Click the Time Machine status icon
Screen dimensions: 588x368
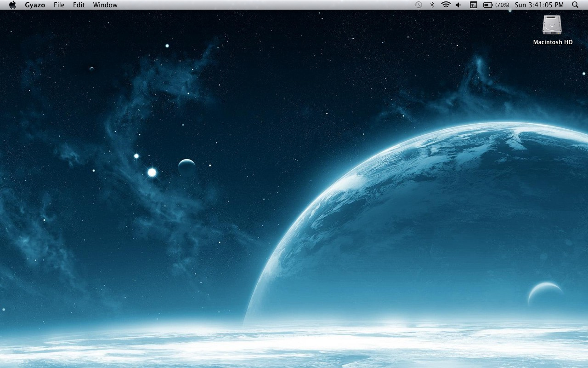click(x=418, y=5)
